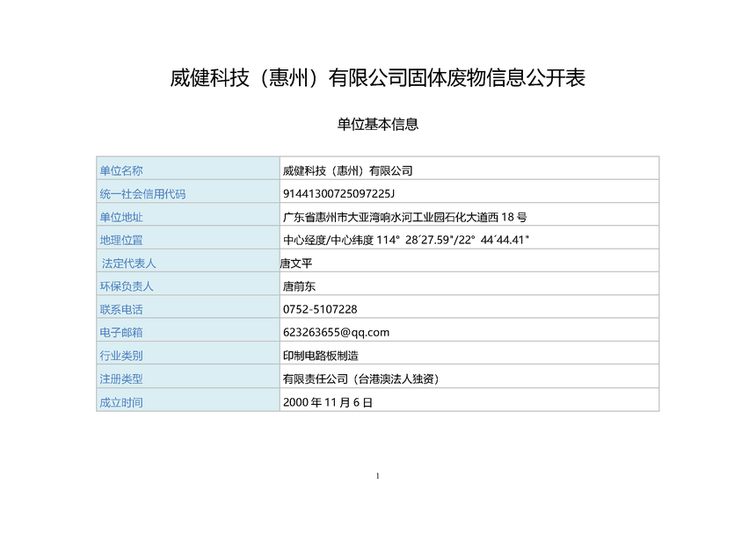
Task: Click the document title 威健科技（惠州）有限公司固体废物信息公开表
Action: (x=377, y=78)
